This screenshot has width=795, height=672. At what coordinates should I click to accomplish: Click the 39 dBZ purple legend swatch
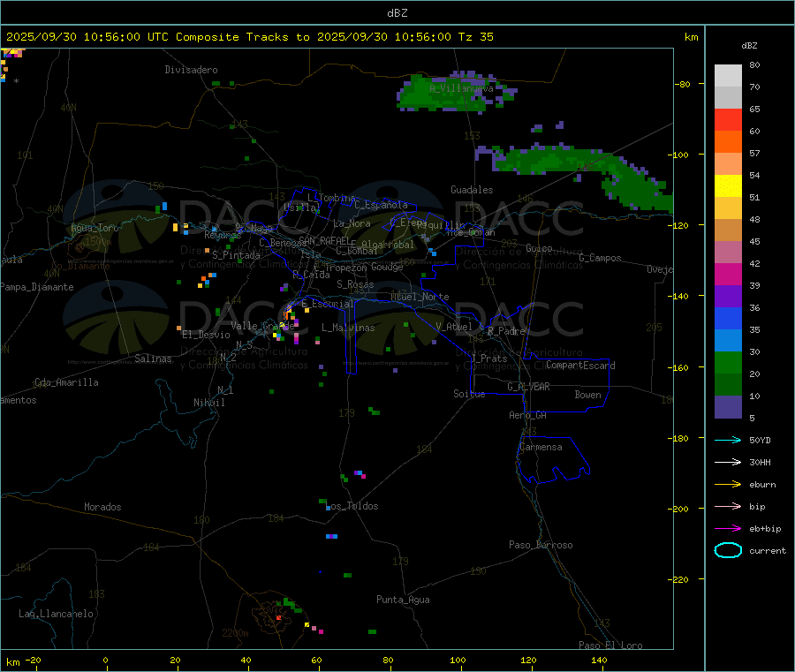pos(728,296)
